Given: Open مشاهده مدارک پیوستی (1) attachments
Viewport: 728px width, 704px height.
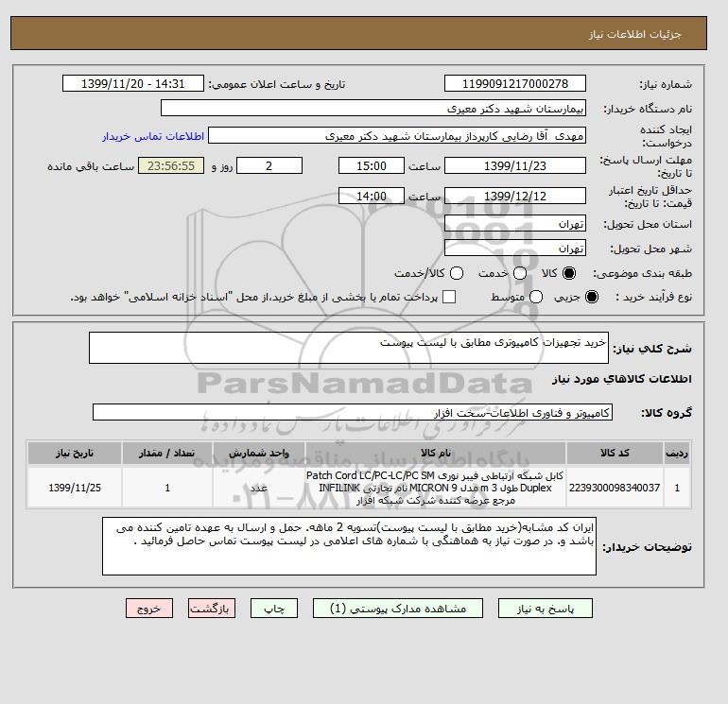Looking at the screenshot, I should pyautogui.click(x=398, y=608).
